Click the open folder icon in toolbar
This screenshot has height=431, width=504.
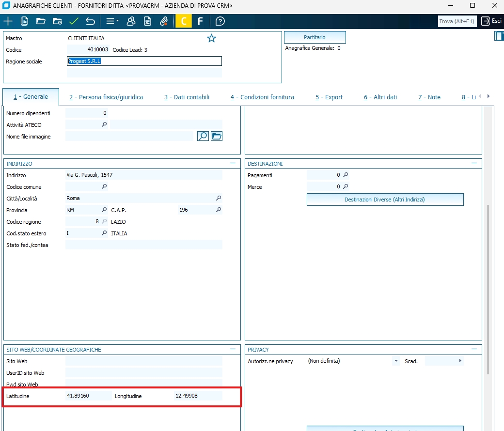tap(41, 21)
